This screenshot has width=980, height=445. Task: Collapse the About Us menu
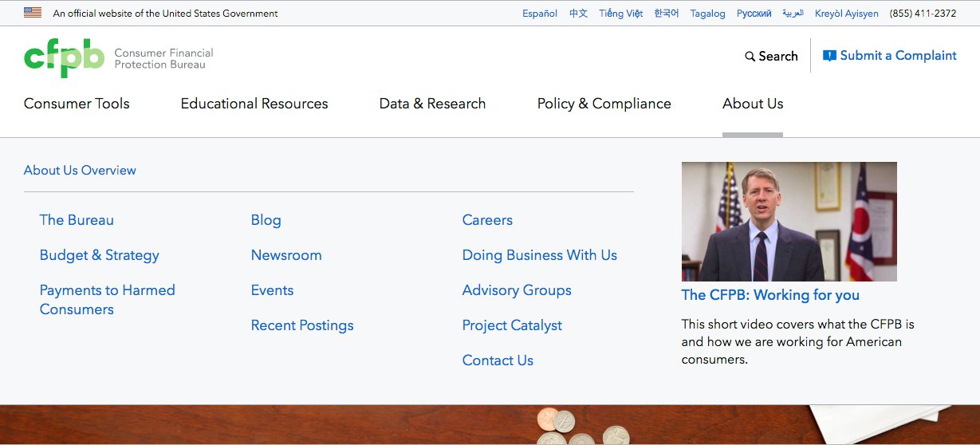[752, 104]
